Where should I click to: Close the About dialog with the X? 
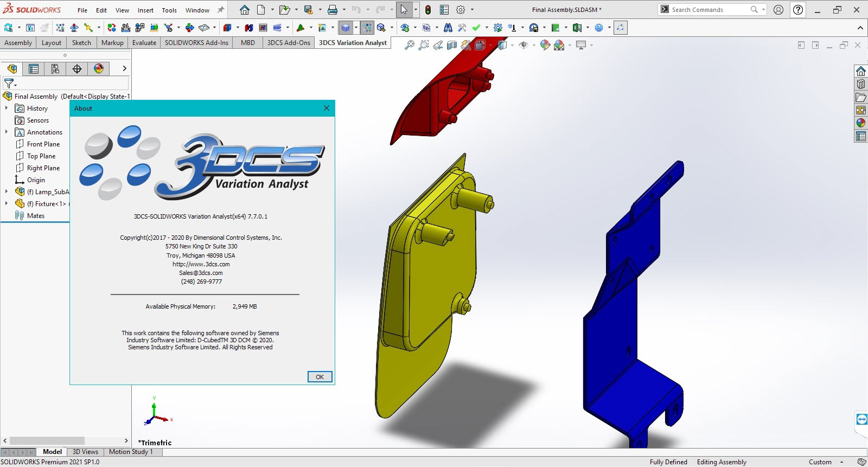coord(327,108)
